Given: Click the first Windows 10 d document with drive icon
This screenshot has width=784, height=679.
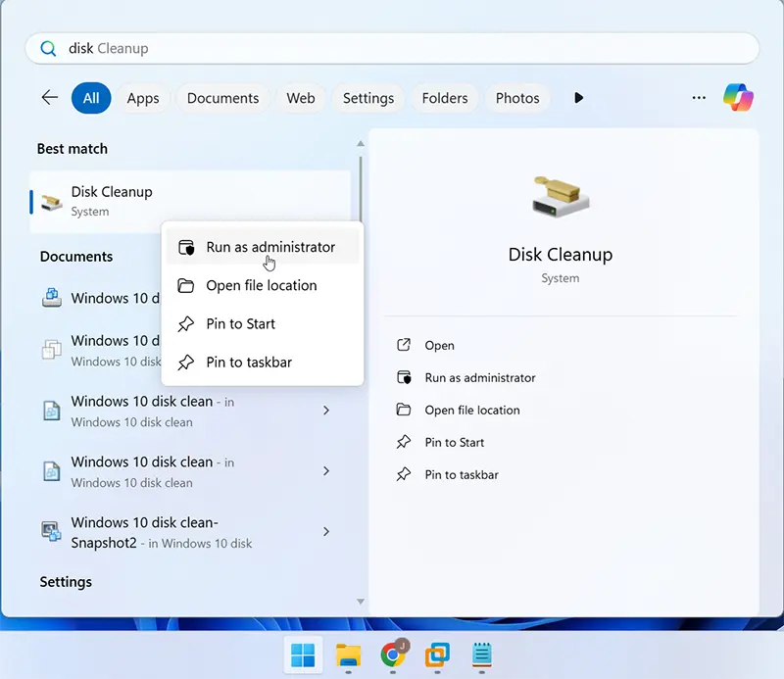Looking at the screenshot, I should pyautogui.click(x=52, y=298).
